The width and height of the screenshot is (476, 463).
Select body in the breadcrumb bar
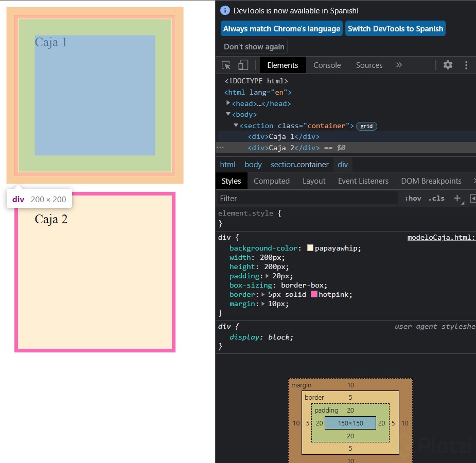tap(253, 164)
